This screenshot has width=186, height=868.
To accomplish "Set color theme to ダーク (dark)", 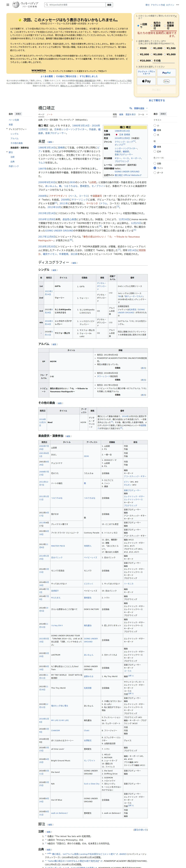I will 155,173.
